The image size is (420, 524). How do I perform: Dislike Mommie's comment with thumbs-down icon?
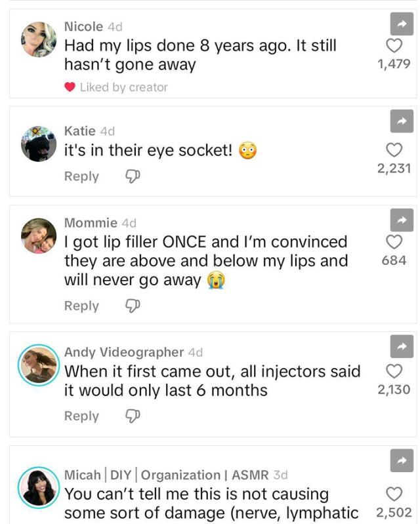tap(132, 306)
